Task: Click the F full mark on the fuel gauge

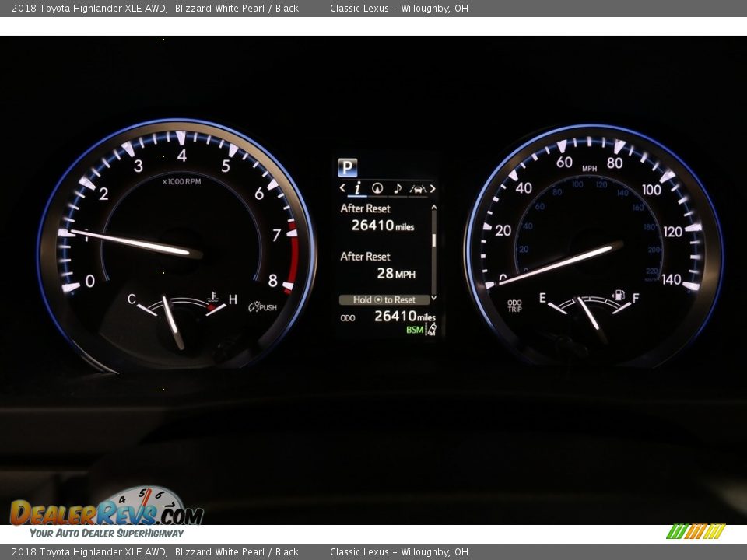Action: tap(635, 298)
